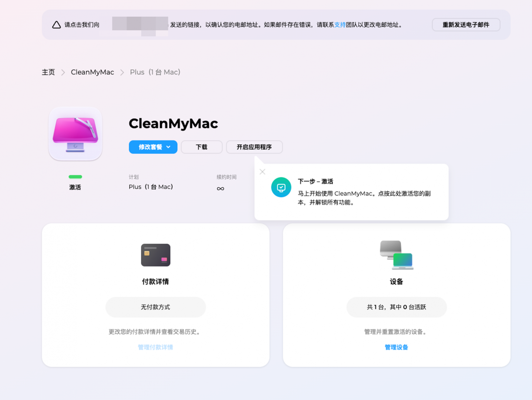Click the green activation status indicator
The height and width of the screenshot is (400, 532).
point(75,177)
